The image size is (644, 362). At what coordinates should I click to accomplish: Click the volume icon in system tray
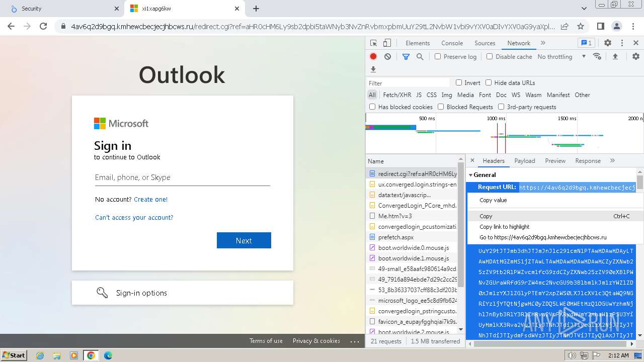point(572,355)
